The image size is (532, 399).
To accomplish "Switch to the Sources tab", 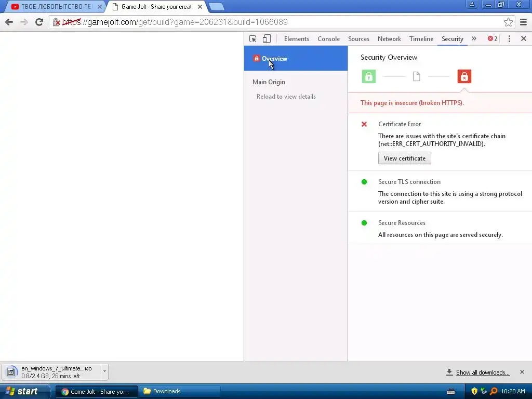I will pos(358,39).
